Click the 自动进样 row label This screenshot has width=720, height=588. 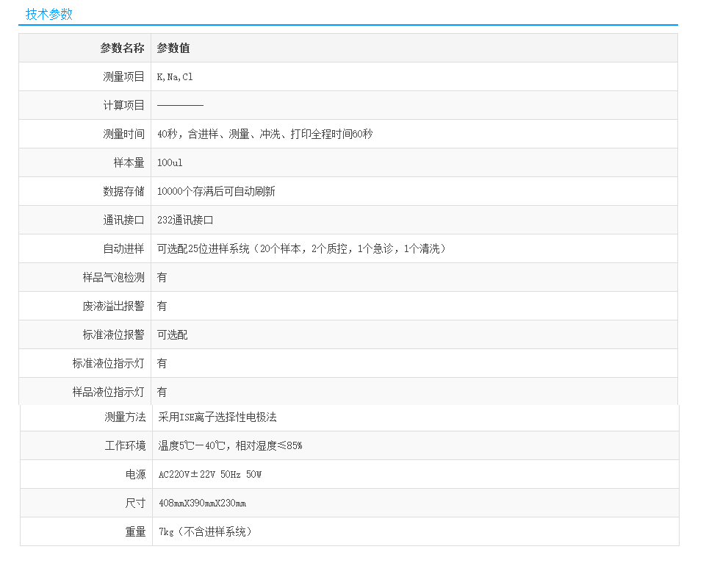tap(123, 248)
